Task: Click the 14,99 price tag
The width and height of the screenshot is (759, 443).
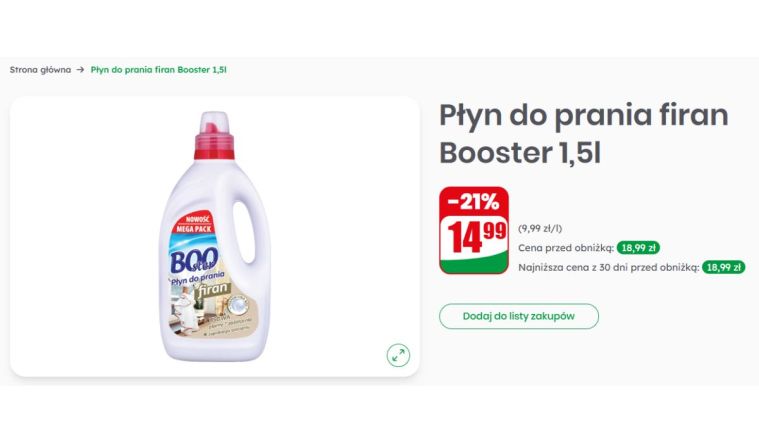Action: 474,237
